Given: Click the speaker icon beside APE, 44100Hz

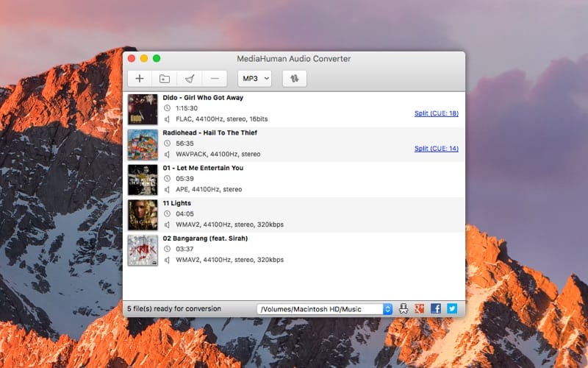Looking at the screenshot, I should pos(167,190).
